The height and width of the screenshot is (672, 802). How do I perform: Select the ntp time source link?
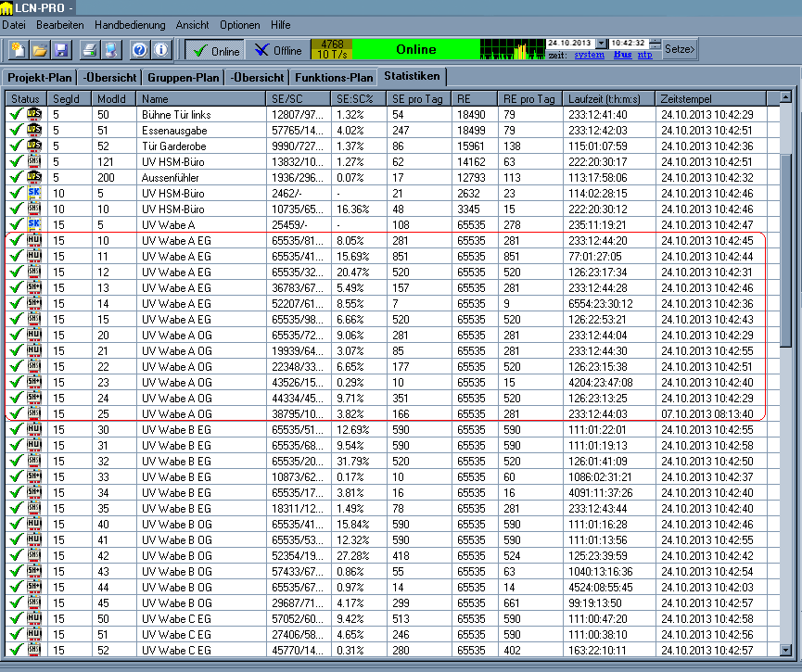coord(644,56)
